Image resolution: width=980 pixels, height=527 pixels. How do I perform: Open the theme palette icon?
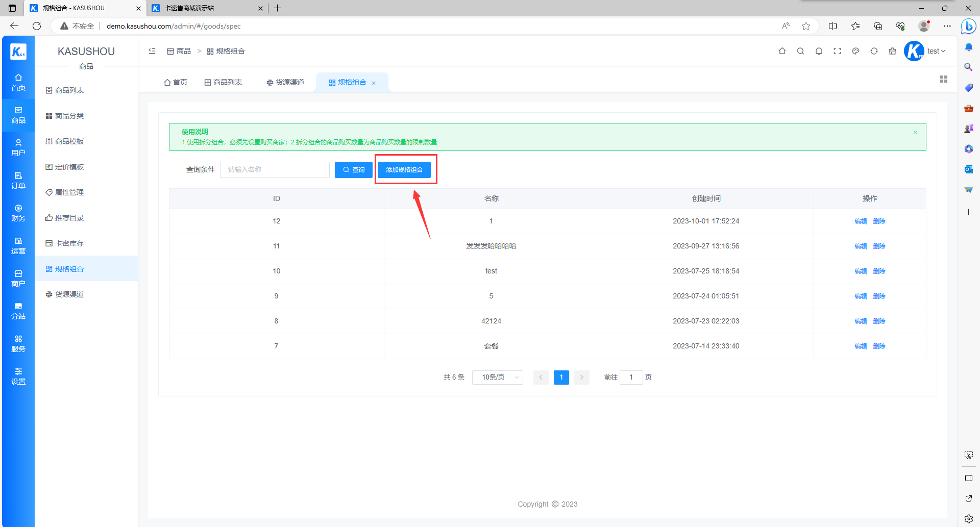tap(855, 51)
